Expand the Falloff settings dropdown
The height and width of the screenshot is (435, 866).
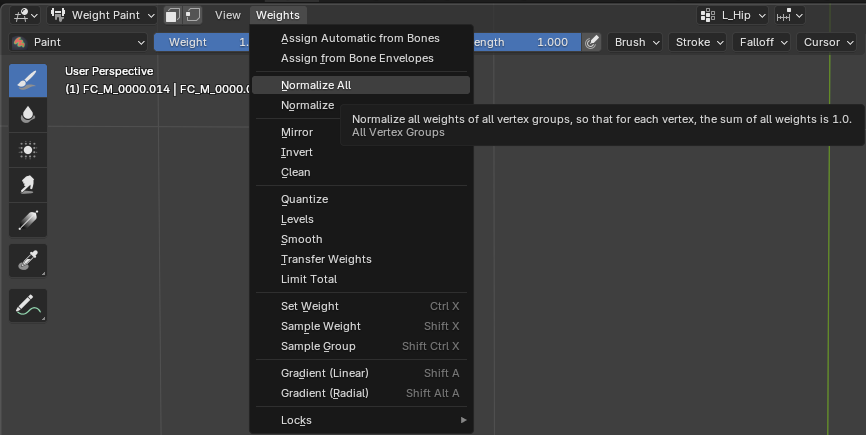tap(761, 42)
